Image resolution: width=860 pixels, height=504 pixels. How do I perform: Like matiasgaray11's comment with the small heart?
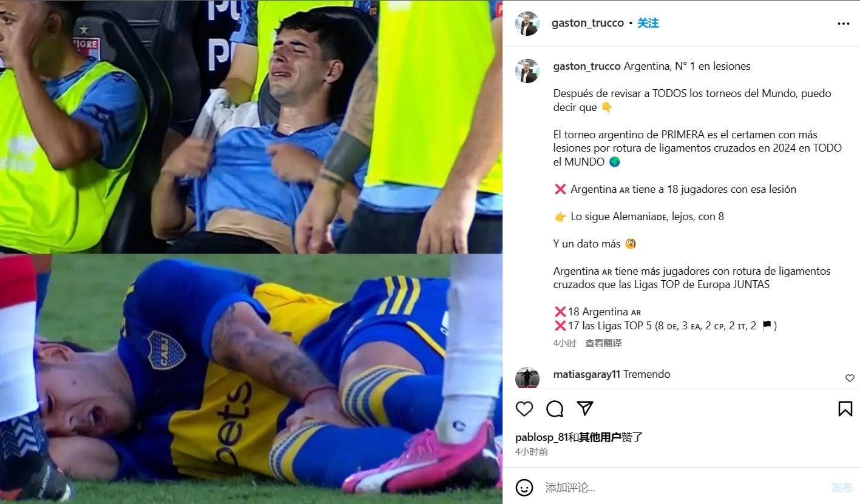click(x=850, y=378)
